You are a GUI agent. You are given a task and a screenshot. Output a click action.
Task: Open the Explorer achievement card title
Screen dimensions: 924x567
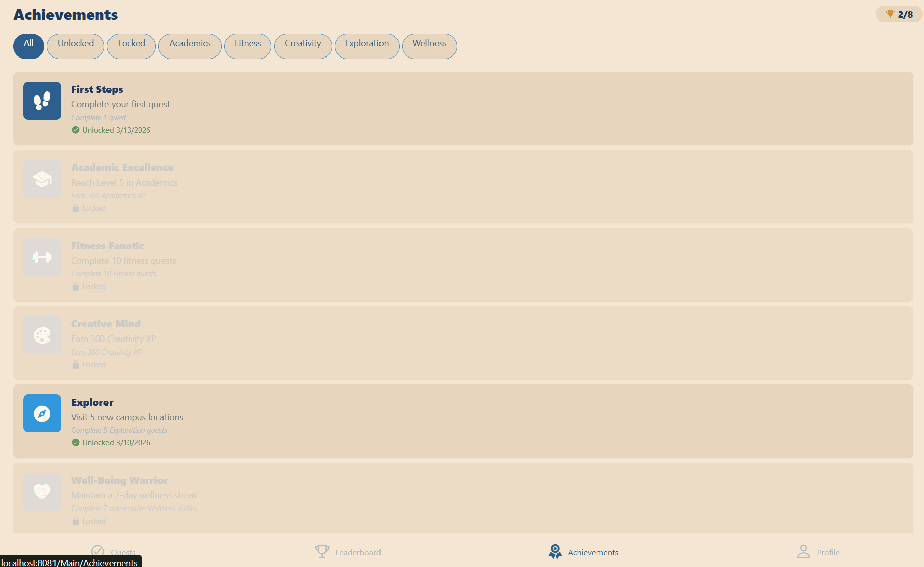pos(92,402)
